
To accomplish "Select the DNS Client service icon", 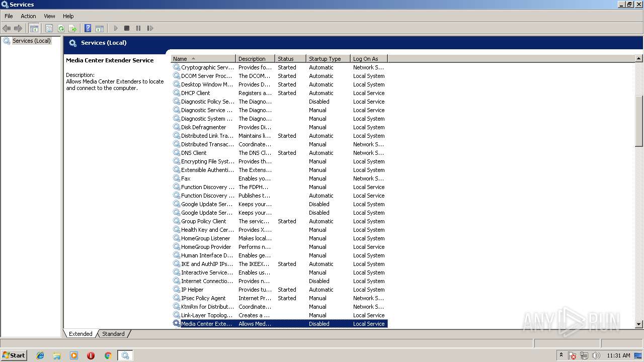I will pyautogui.click(x=177, y=153).
